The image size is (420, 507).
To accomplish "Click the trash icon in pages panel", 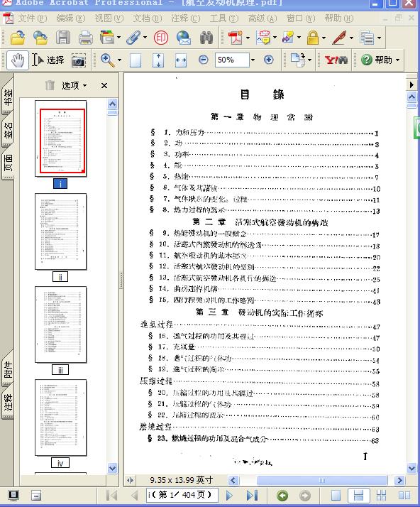I will click(50, 85).
